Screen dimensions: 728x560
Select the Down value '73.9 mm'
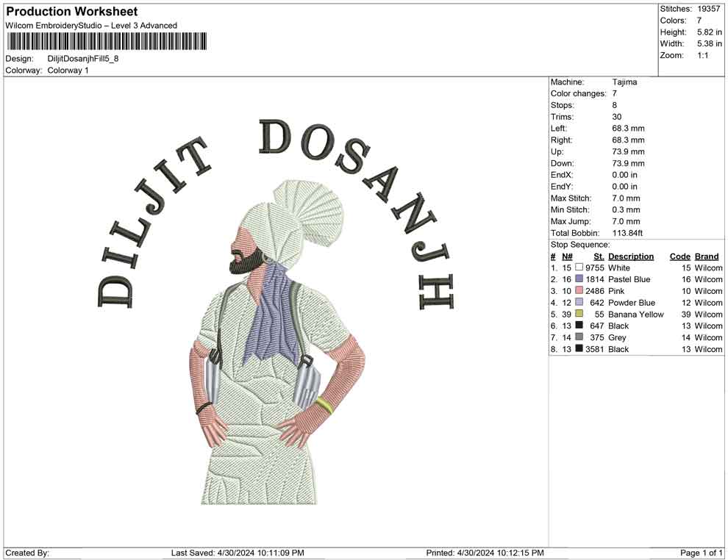click(628, 163)
